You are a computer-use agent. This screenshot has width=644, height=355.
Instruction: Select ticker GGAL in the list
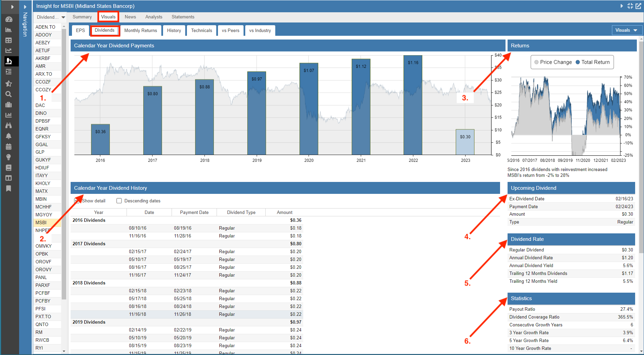click(47, 144)
